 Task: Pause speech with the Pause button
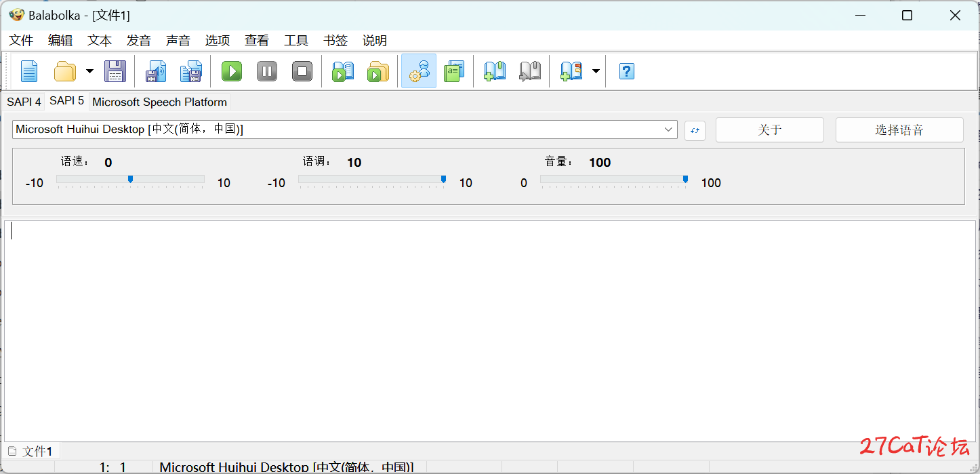coord(267,71)
